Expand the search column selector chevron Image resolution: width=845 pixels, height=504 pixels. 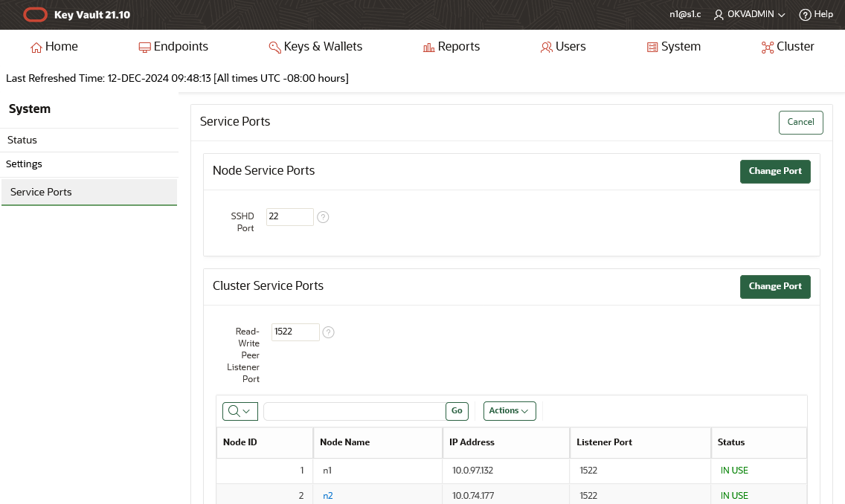pyautogui.click(x=245, y=410)
